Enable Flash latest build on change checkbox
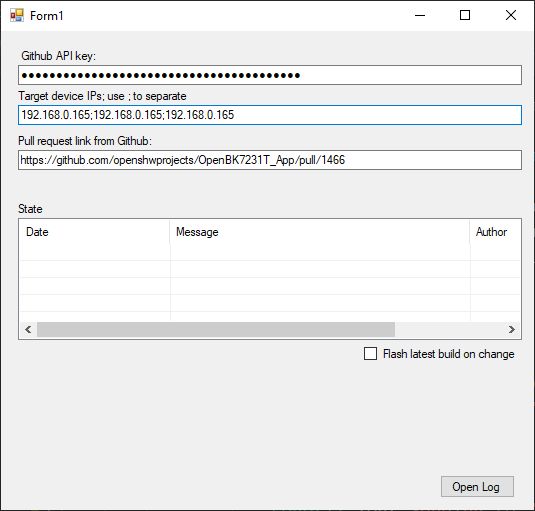The width and height of the screenshot is (535, 511). pyautogui.click(x=370, y=354)
